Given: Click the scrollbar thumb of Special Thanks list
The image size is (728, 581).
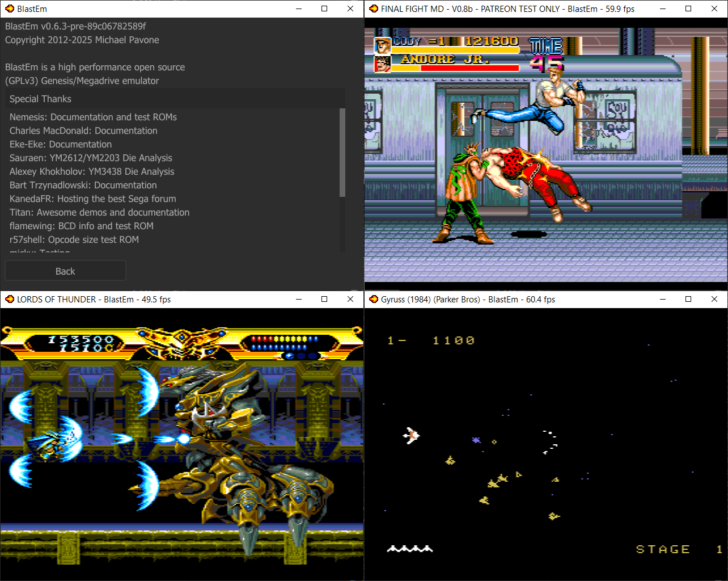Looking at the screenshot, I should pos(342,153).
